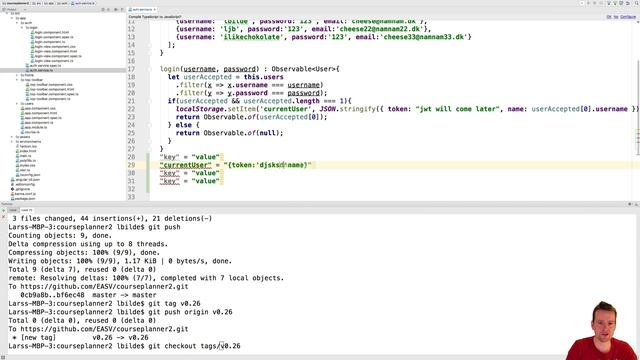The image size is (640, 360).
Task: Click the search everywhere magnifier icon
Action: [x=636, y=3]
